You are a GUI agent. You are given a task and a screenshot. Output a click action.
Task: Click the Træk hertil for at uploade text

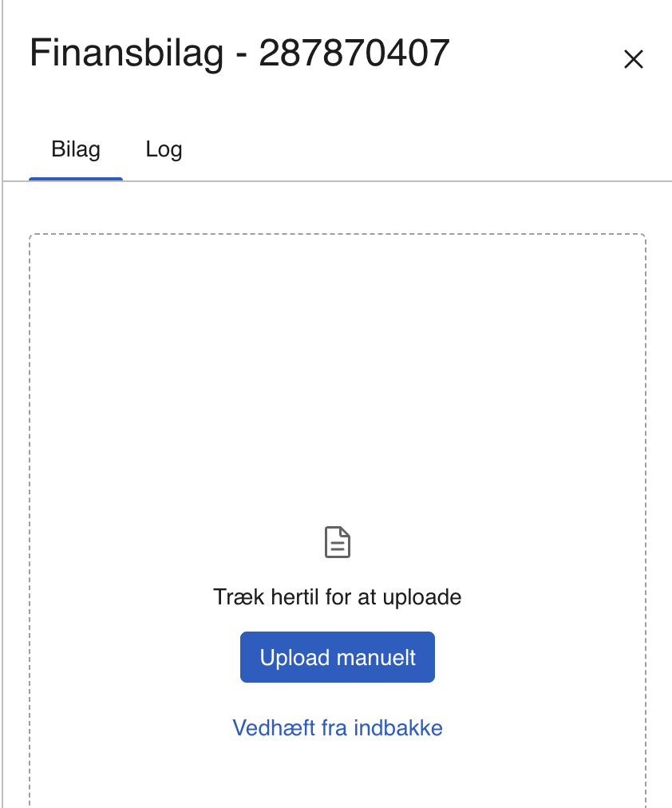(x=338, y=597)
